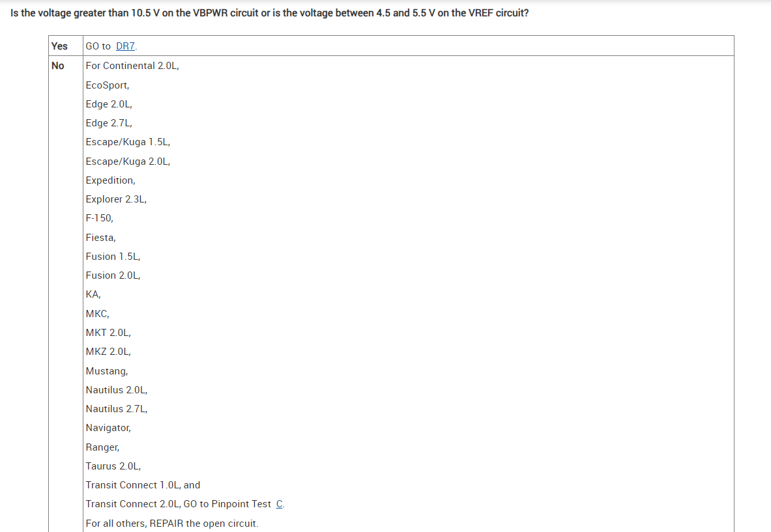Viewport: 771px width, 532px height.
Task: Select the Navigator entry
Action: (x=108, y=428)
